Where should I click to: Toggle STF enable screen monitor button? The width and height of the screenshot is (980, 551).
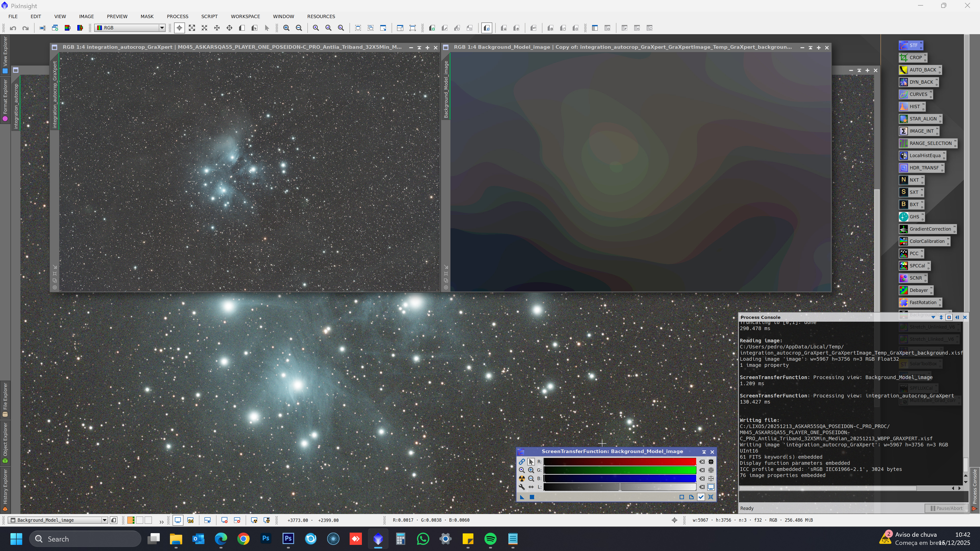[x=711, y=487]
